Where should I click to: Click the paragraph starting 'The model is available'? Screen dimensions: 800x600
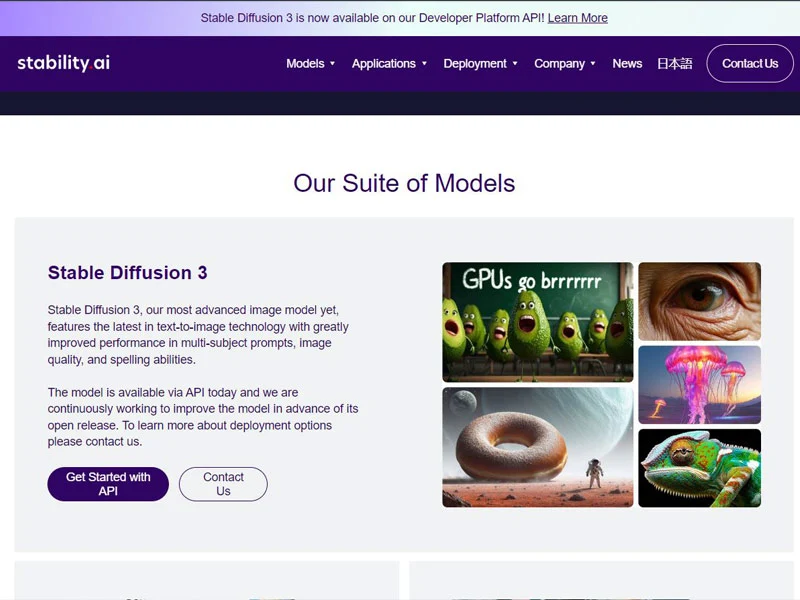(x=203, y=417)
